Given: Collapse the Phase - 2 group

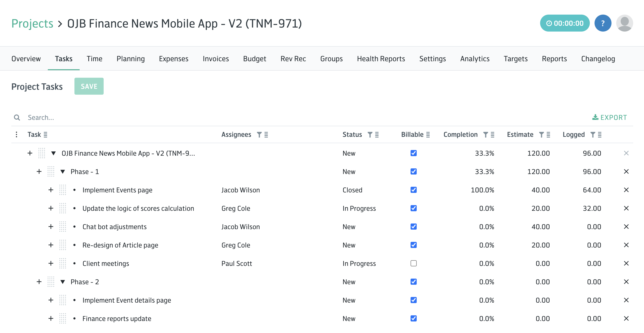Looking at the screenshot, I should (63, 282).
